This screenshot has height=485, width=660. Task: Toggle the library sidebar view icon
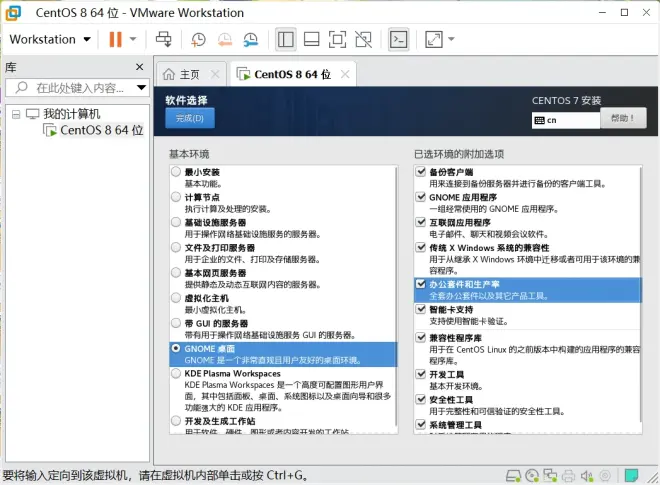[286, 40]
